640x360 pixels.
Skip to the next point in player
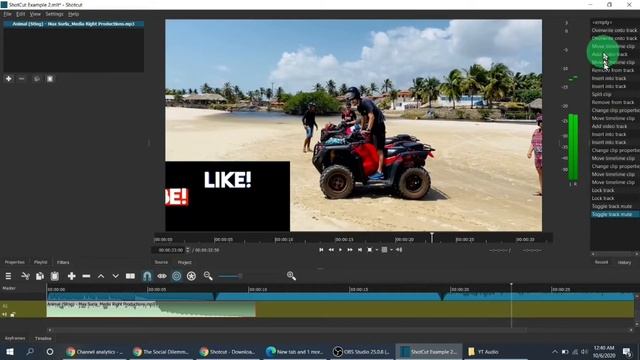pyautogui.click(x=360, y=250)
